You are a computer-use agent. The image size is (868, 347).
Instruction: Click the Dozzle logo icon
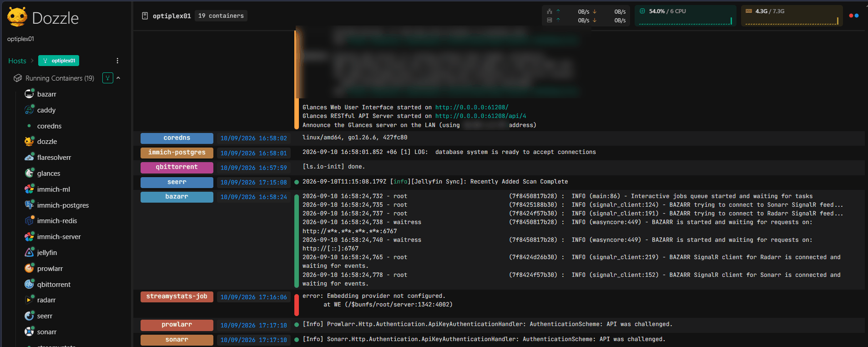(x=17, y=17)
